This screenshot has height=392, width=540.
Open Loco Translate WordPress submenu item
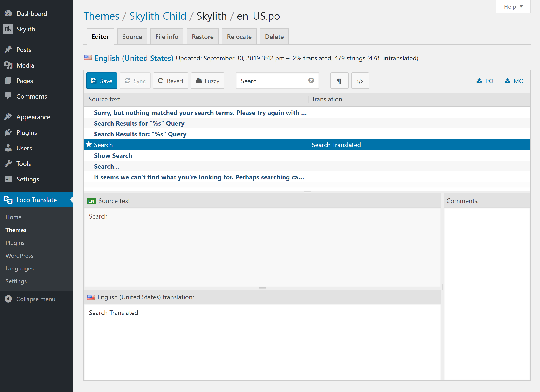coord(19,256)
